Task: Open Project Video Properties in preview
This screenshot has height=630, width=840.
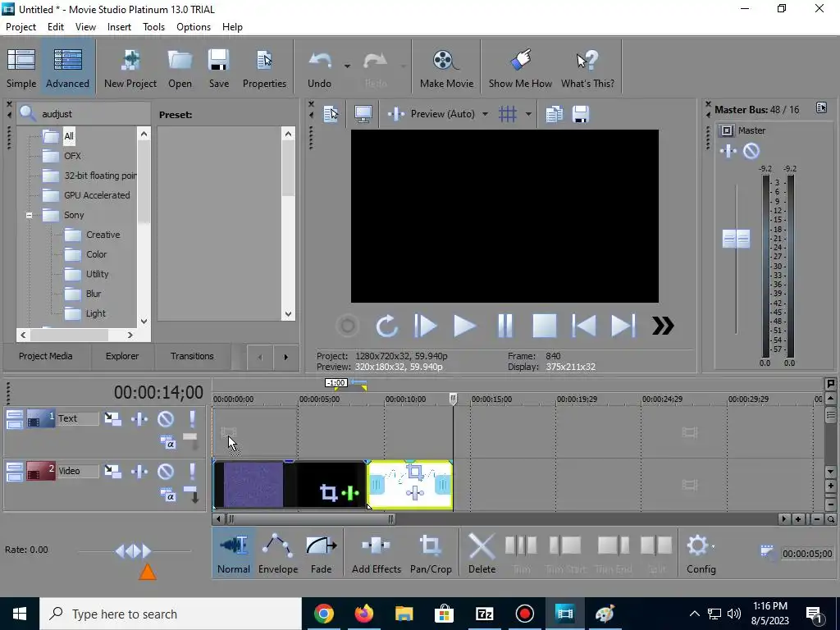Action: 331,113
